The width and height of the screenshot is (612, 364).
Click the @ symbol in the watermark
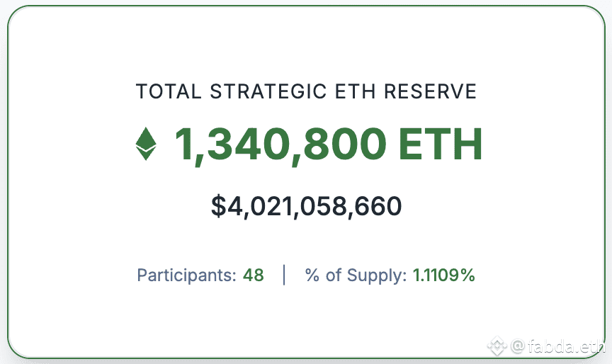tap(518, 346)
